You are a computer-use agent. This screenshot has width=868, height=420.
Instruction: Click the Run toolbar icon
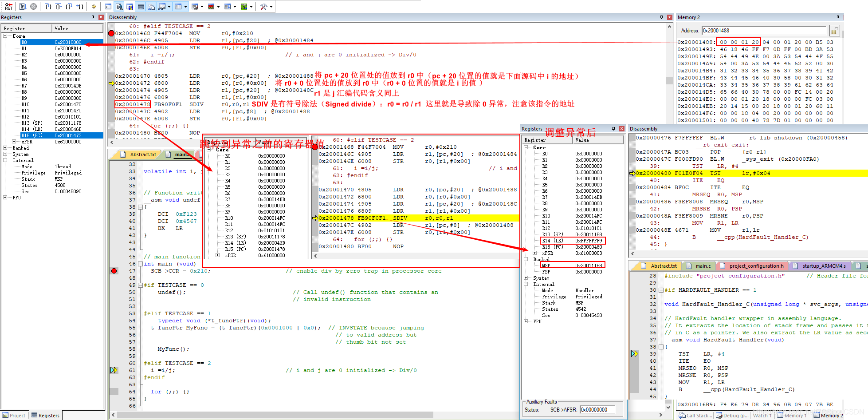point(23,7)
